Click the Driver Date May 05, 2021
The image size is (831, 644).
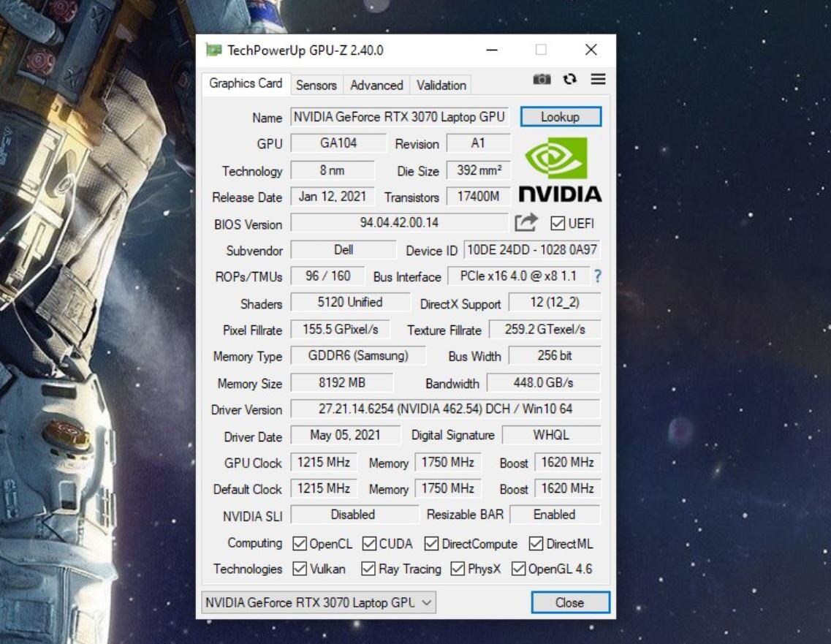[x=346, y=435]
